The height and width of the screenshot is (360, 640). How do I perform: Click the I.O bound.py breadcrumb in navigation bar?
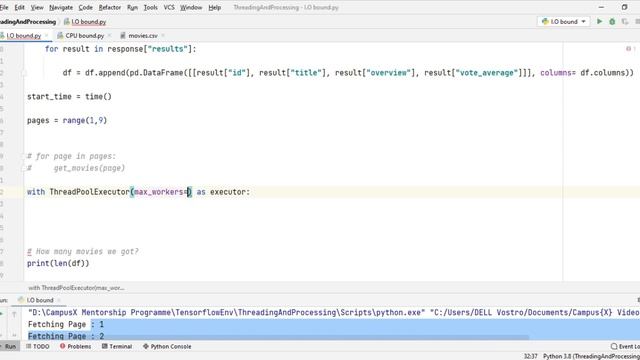[x=85, y=22]
